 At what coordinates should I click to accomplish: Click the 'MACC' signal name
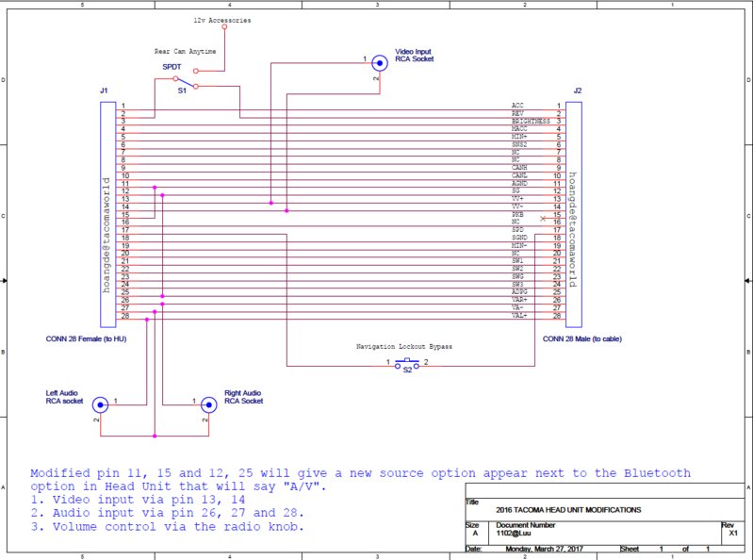(x=519, y=129)
